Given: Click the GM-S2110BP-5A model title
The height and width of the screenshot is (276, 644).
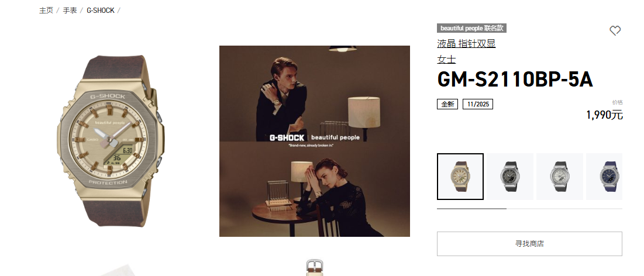Looking at the screenshot, I should coord(515,80).
